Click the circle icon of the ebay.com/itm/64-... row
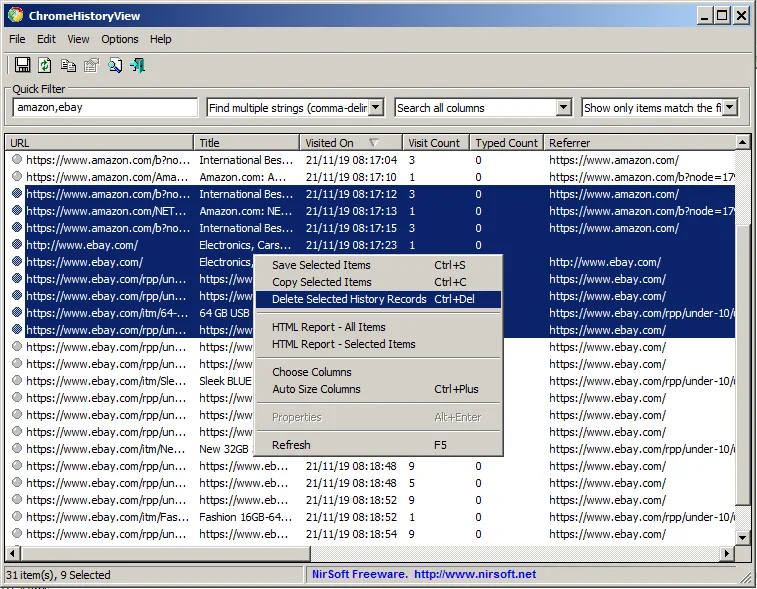The height and width of the screenshot is (589, 757). 17,312
